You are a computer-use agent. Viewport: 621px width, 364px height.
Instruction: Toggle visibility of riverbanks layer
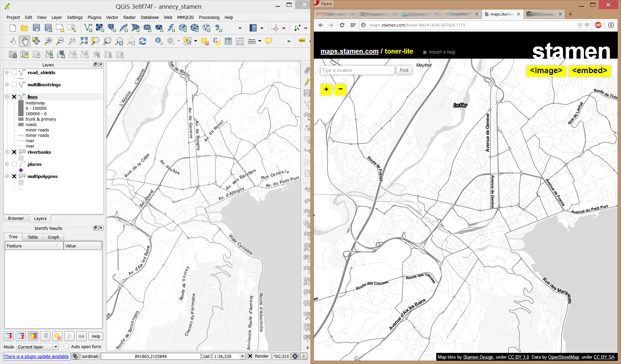point(14,152)
